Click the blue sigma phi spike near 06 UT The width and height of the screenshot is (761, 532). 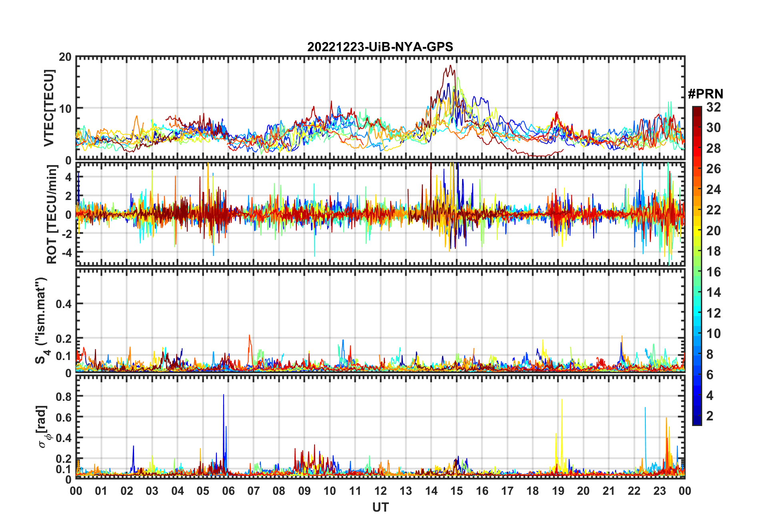pyautogui.click(x=224, y=395)
